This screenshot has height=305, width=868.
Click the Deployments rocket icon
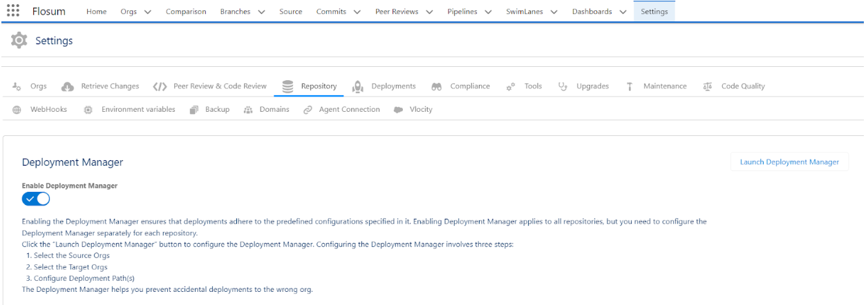[358, 86]
